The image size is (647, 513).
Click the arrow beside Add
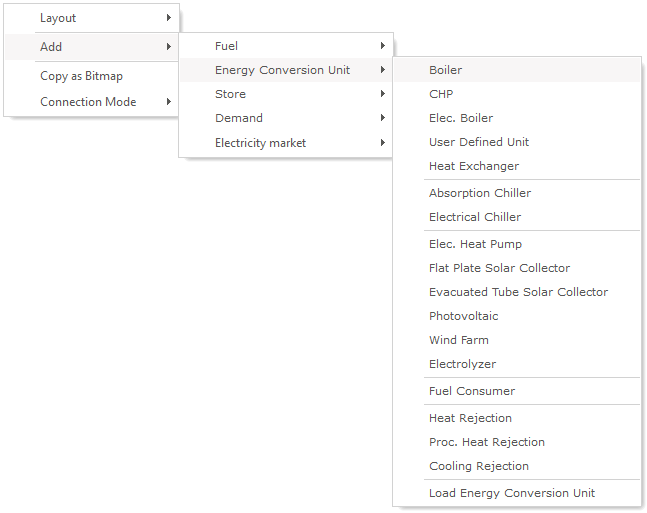point(168,46)
